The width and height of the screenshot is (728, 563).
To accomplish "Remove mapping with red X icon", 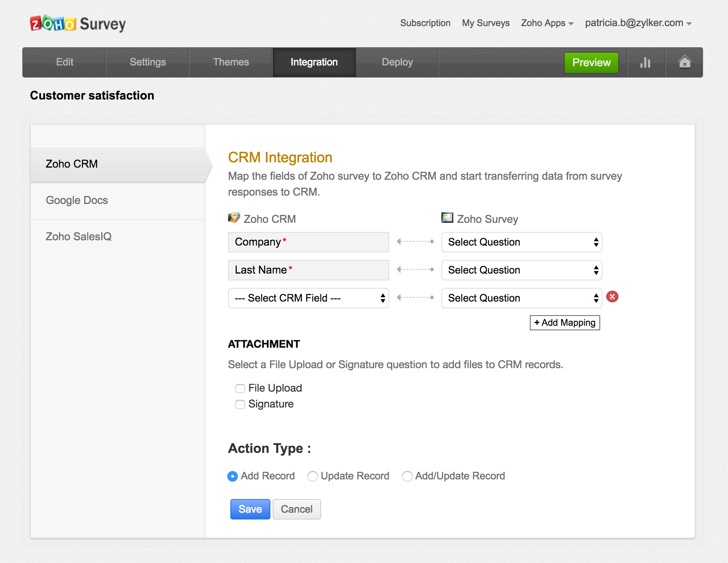I will [x=612, y=297].
